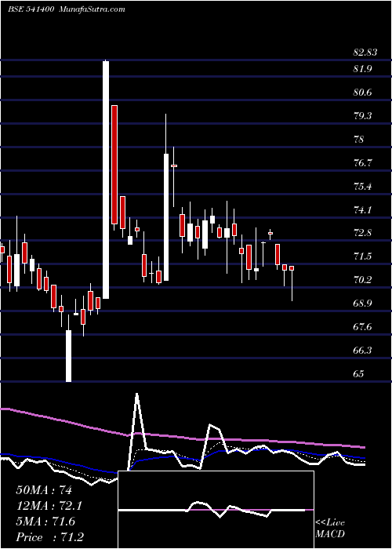Click the 80.6 price axis label
392x549 pixels.
[362, 93]
